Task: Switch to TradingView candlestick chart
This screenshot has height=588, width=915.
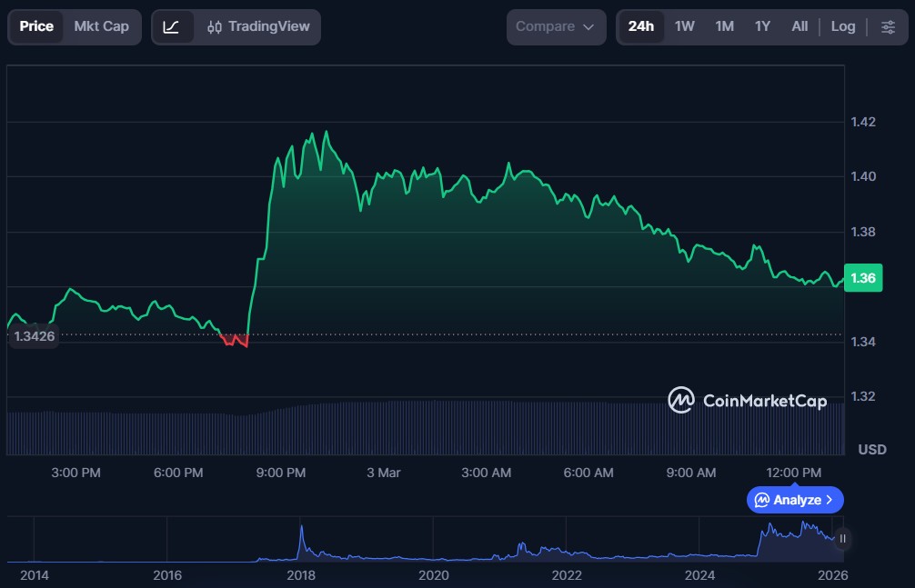Action: [257, 27]
